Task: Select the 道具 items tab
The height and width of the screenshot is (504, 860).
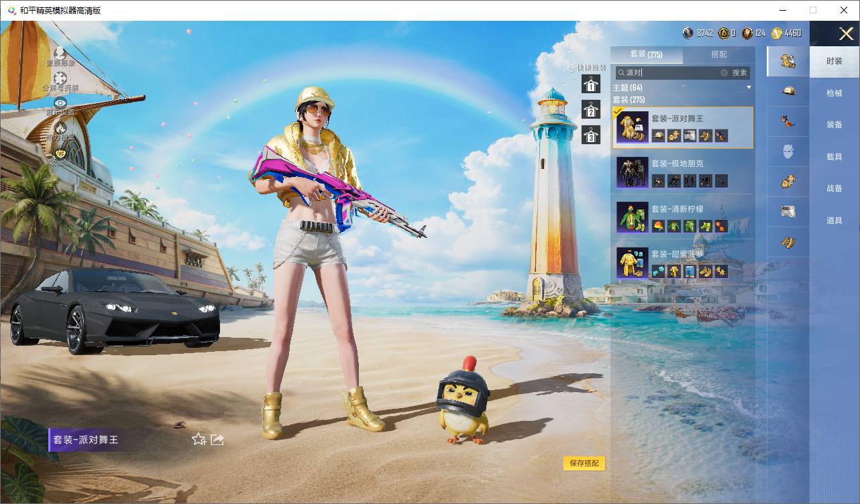Action: [x=835, y=220]
